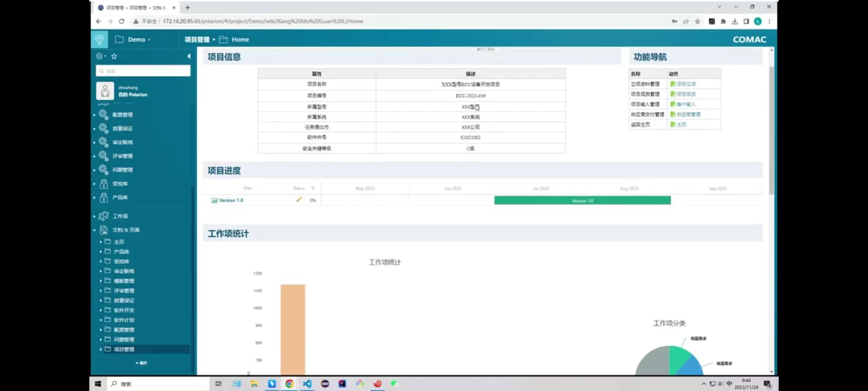Click the orange bar in 工作项统计 chart

(x=293, y=329)
